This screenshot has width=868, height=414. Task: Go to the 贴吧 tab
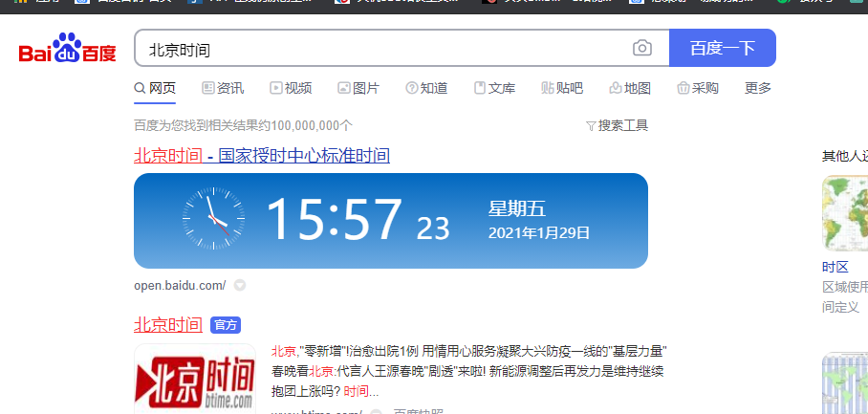[x=562, y=88]
